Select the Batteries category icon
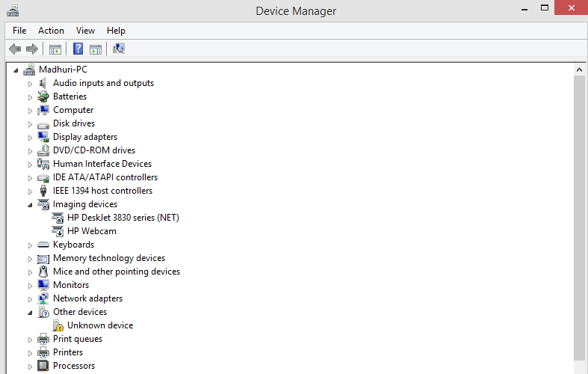Viewport: 588px width, 374px height. tap(43, 96)
